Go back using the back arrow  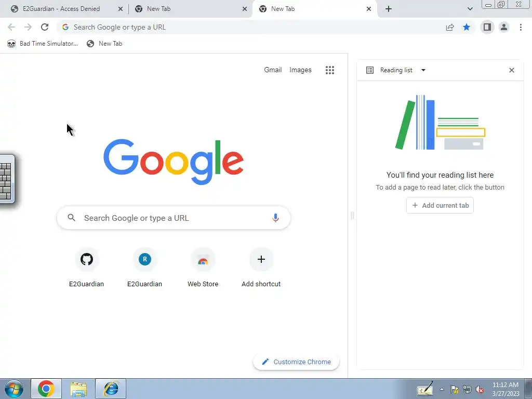[11, 27]
